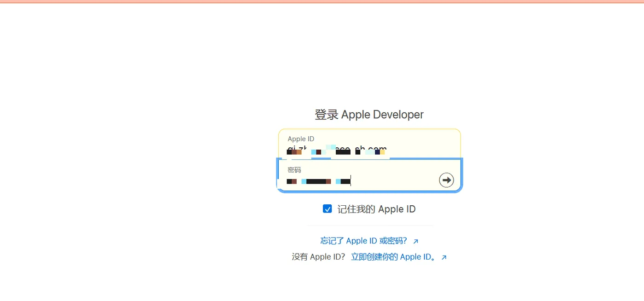Click the 记住我的 Apple ID label

click(376, 209)
